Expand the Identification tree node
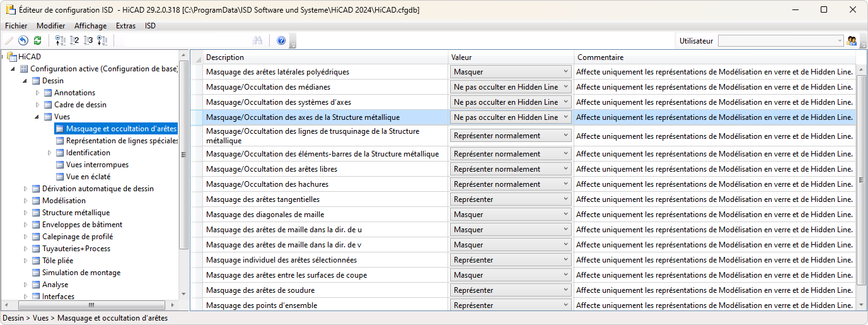This screenshot has width=868, height=325. [x=50, y=153]
